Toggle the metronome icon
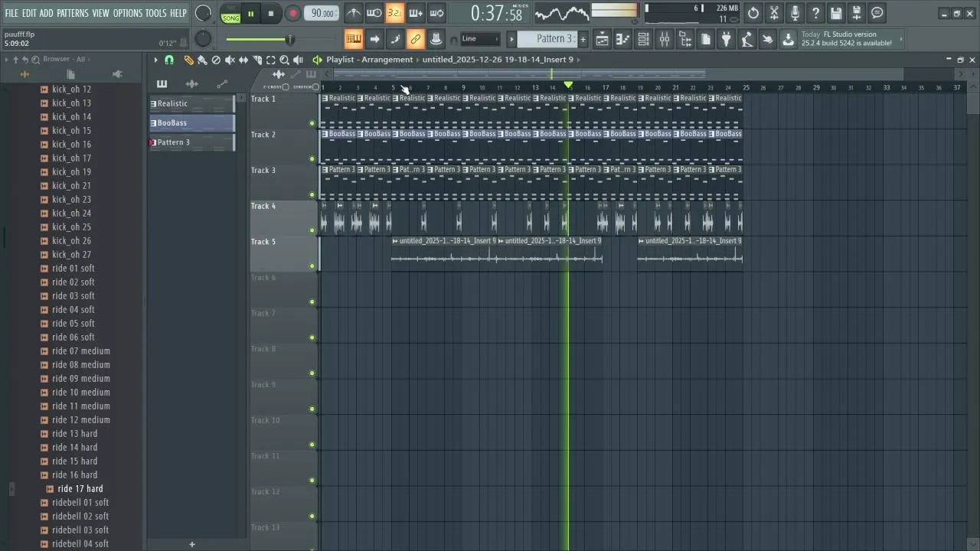 coord(353,13)
